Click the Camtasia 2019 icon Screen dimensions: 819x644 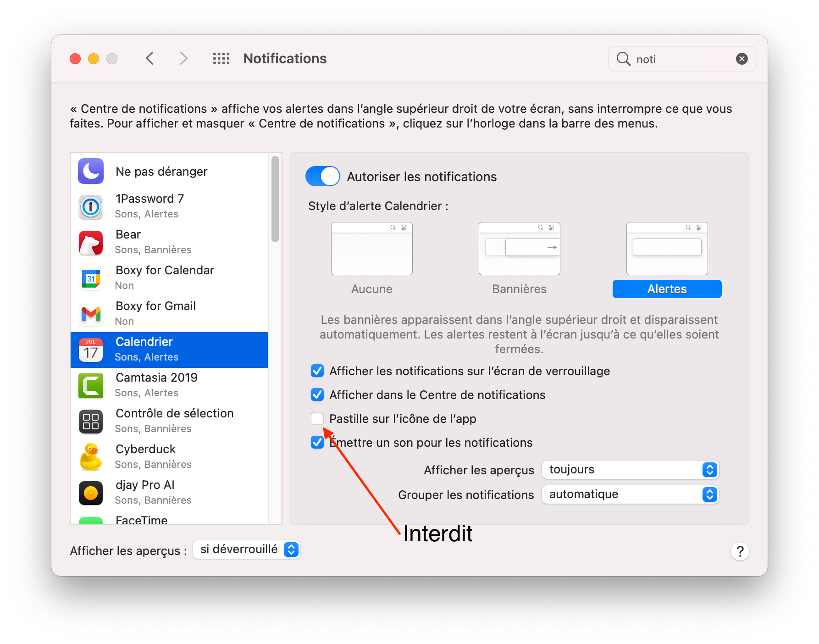pos(91,386)
